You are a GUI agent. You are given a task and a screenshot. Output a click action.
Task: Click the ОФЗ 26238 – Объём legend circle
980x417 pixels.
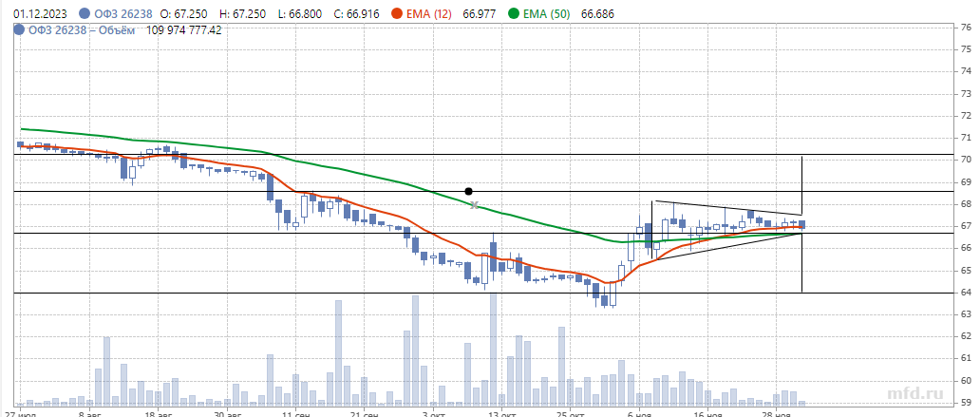point(19,29)
